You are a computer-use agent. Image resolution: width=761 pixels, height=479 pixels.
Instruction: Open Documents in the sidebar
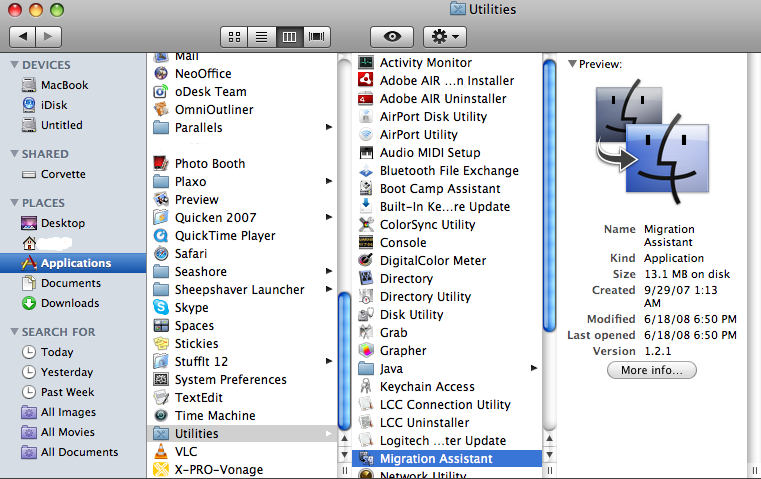coord(73,283)
